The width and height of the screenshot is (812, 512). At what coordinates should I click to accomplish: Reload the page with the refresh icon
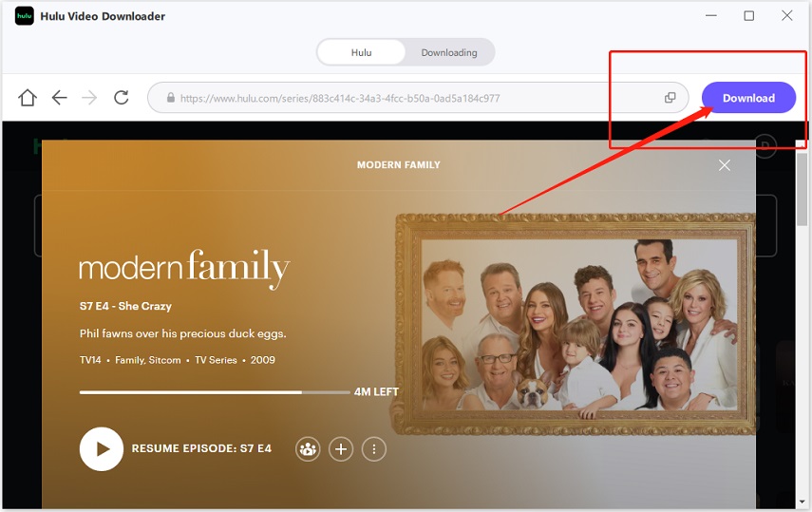tap(122, 98)
